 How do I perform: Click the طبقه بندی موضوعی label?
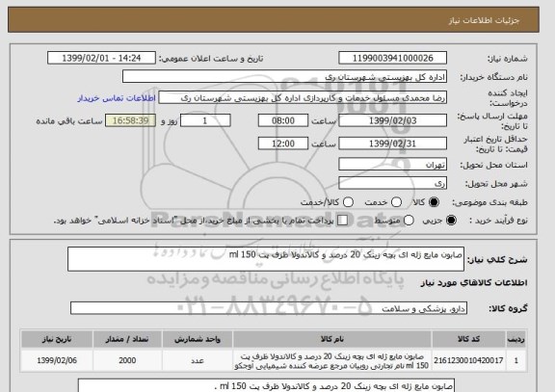[489, 202]
